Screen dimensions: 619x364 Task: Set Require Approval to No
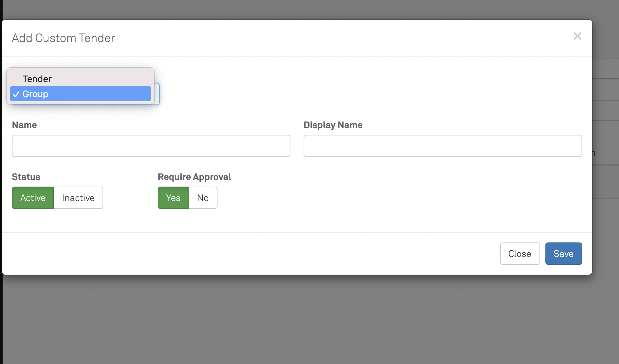(x=203, y=198)
